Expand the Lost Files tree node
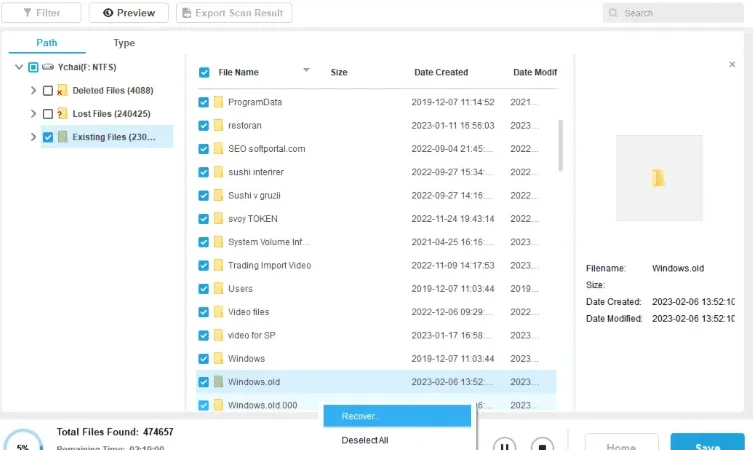 point(33,114)
